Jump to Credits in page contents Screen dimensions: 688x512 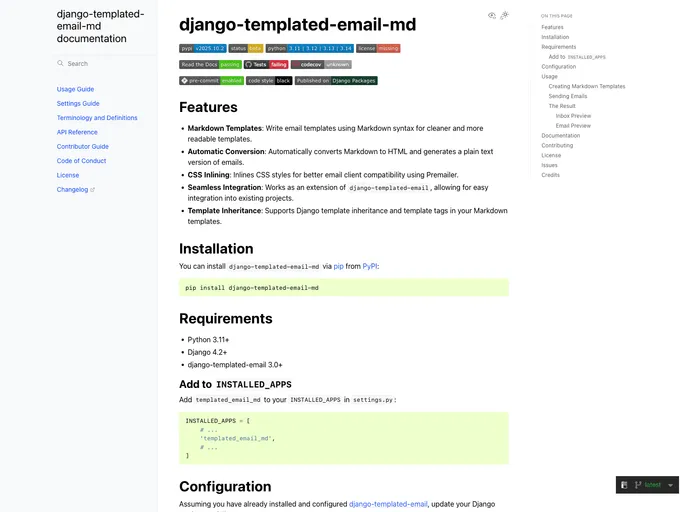pos(550,175)
